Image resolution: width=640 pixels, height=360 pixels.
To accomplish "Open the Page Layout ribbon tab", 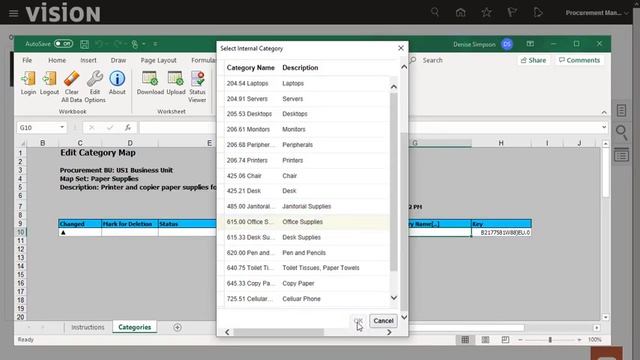I will 158,60.
